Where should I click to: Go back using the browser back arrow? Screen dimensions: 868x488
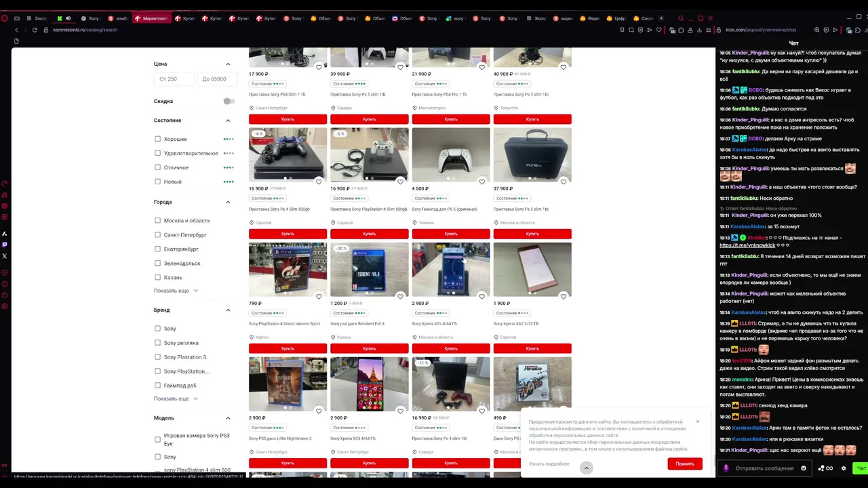(17, 30)
